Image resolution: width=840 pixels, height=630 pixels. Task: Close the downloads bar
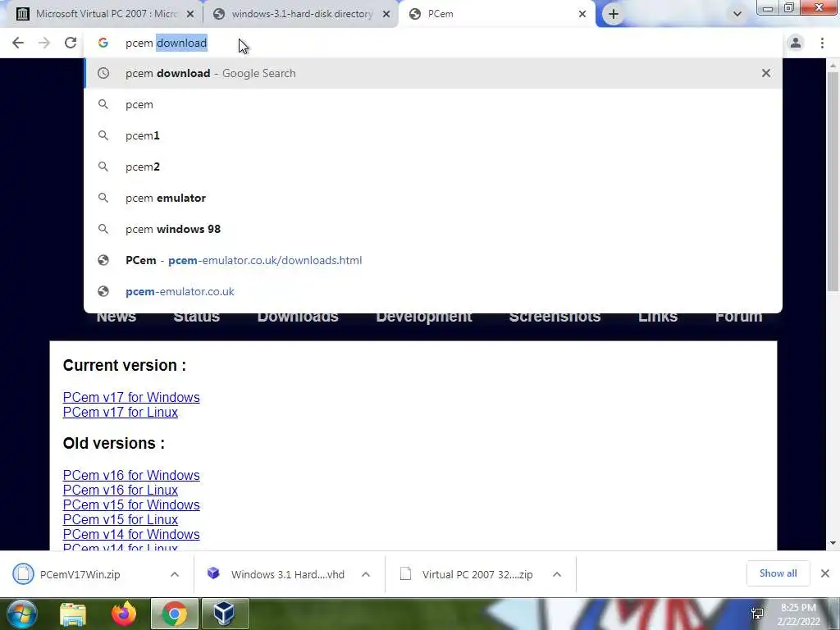tap(825, 573)
